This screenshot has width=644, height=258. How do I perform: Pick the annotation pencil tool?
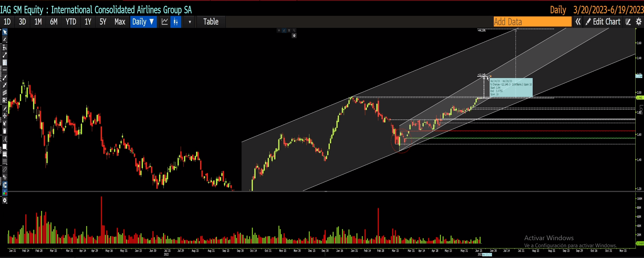coord(5,40)
